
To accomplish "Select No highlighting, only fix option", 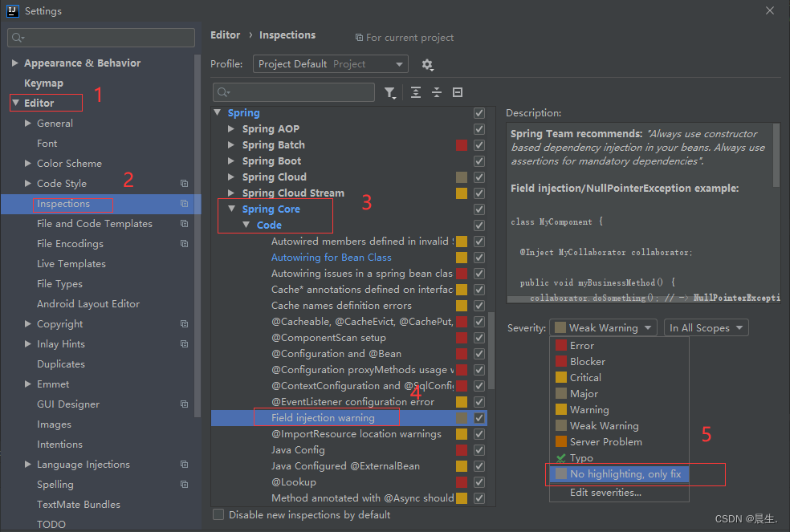I will click(619, 474).
